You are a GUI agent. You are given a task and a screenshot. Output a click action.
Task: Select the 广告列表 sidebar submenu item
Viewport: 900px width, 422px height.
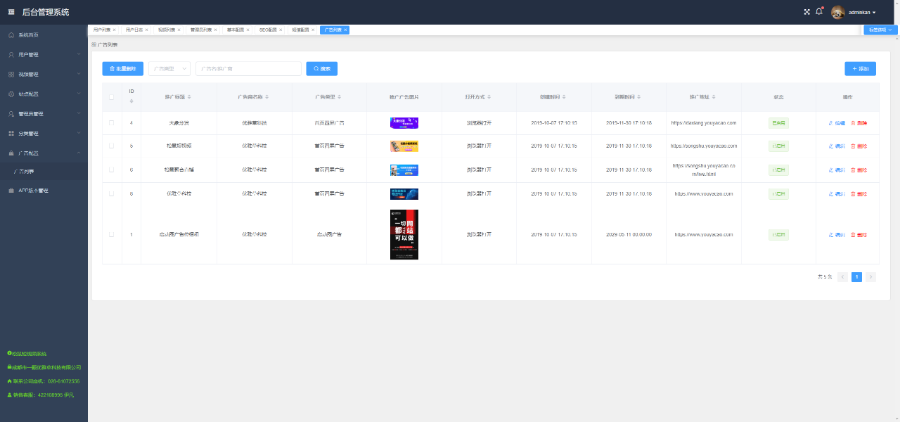(44, 172)
